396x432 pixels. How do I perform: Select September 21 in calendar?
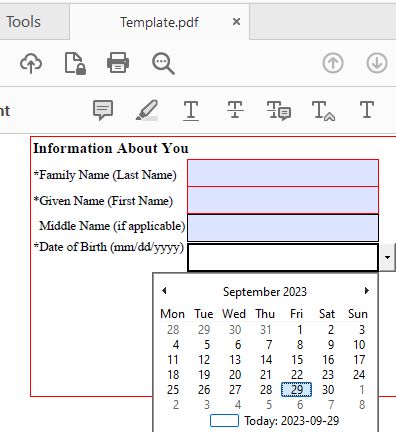[x=266, y=375]
